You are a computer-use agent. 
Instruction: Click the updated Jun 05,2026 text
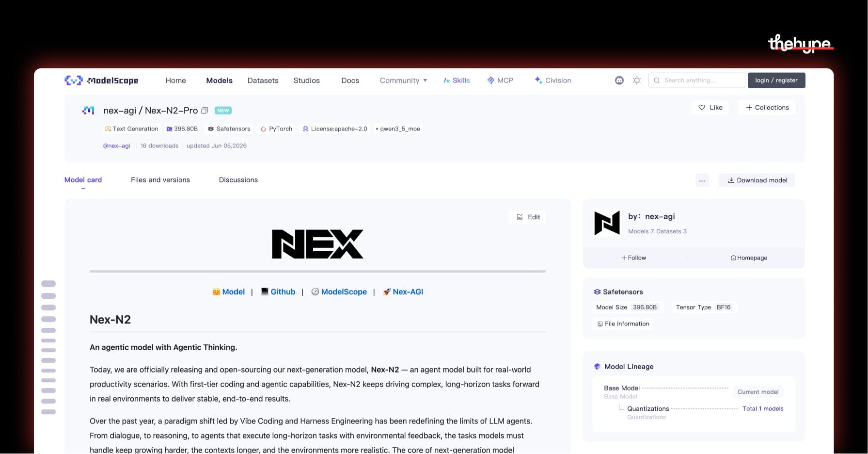217,146
